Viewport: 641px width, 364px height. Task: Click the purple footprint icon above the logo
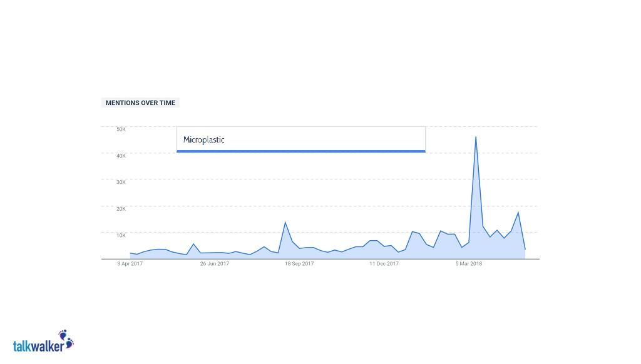click(66, 338)
